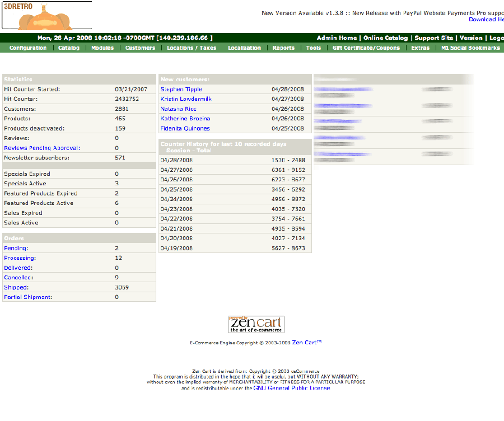Open M1 Social Bookmarks menu
504x421 pixels.
tap(470, 48)
